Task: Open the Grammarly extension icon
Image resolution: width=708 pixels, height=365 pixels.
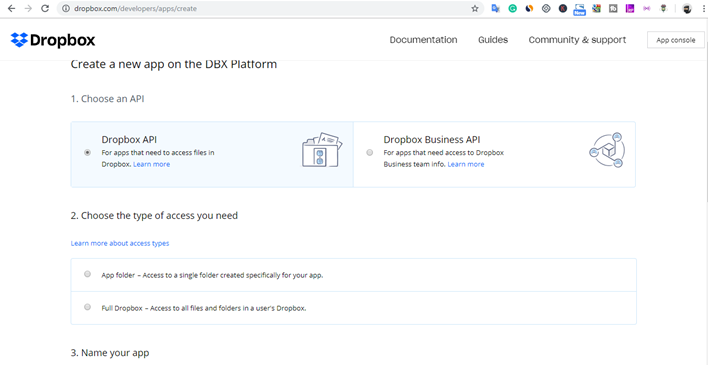Action: tap(512, 9)
